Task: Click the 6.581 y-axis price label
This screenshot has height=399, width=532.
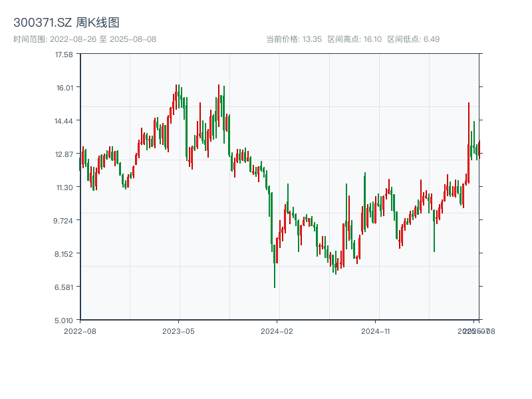Action: tap(65, 287)
